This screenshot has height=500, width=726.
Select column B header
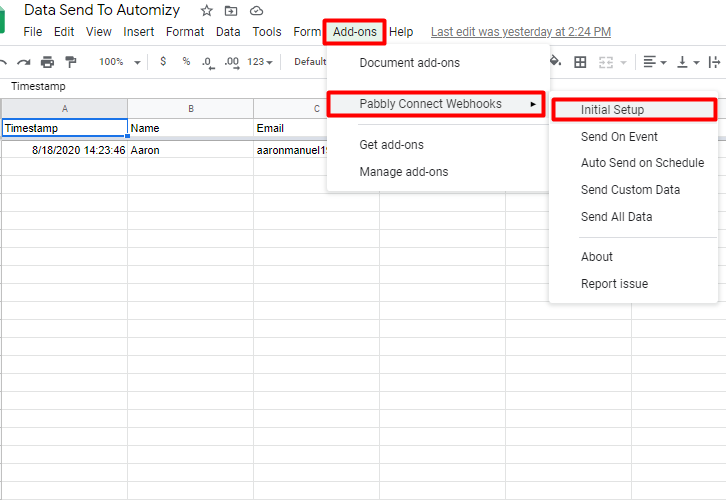pyautogui.click(x=191, y=109)
